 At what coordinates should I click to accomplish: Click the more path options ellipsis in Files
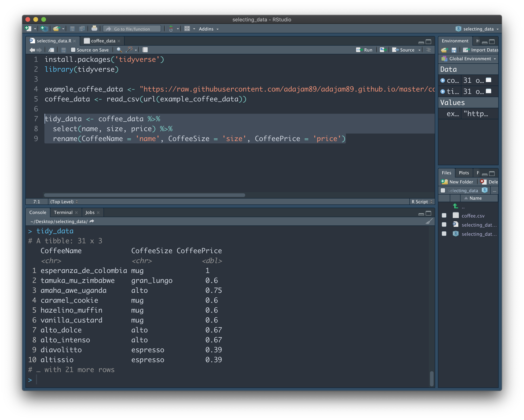[494, 191]
